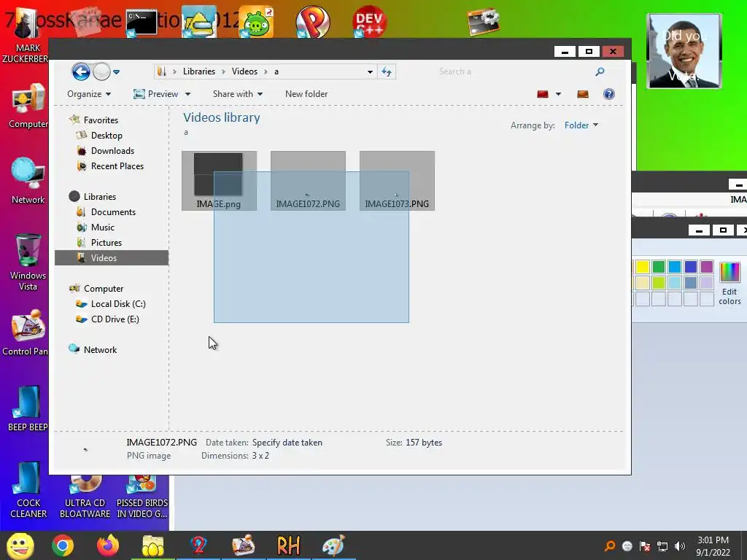Select the Videos library in the sidebar
747x560 pixels.
[x=112, y=257]
